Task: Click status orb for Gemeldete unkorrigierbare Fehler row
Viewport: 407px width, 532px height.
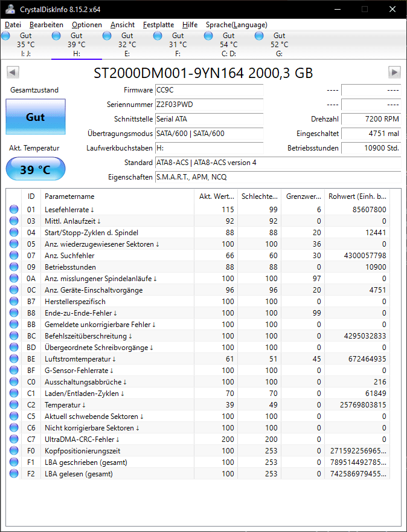Action: (14, 325)
